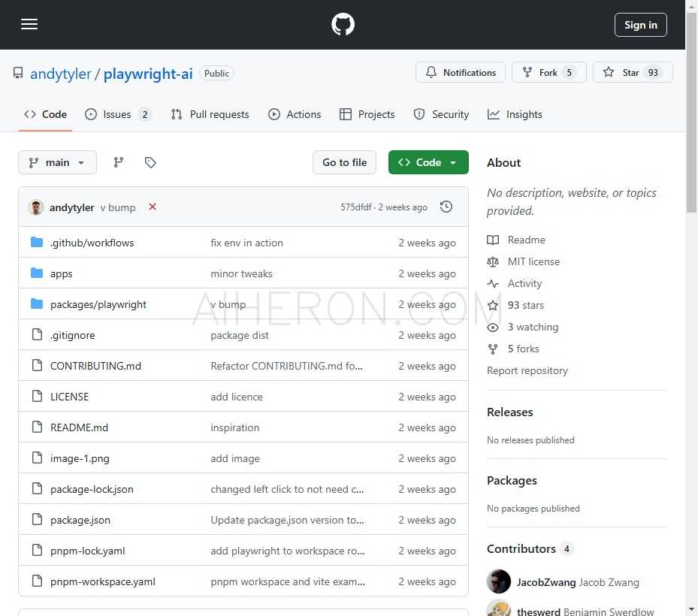
Task: Open the package.json file
Action: 80,520
